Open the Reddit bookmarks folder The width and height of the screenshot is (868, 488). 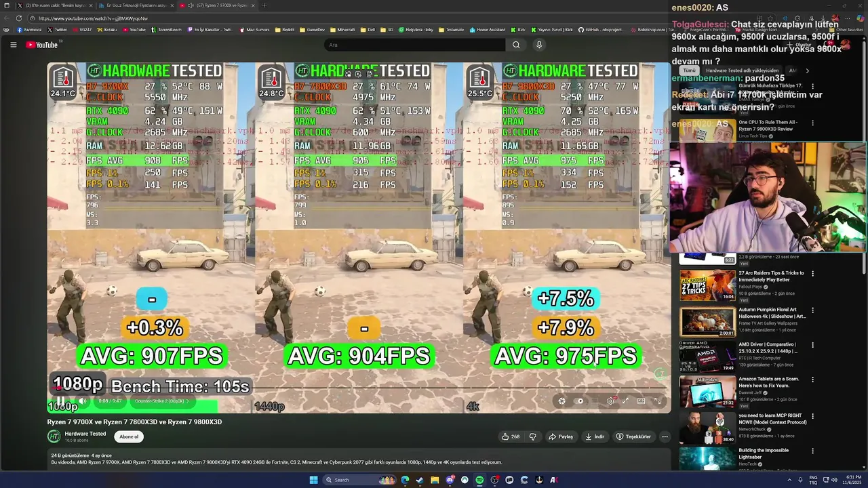[x=285, y=30]
